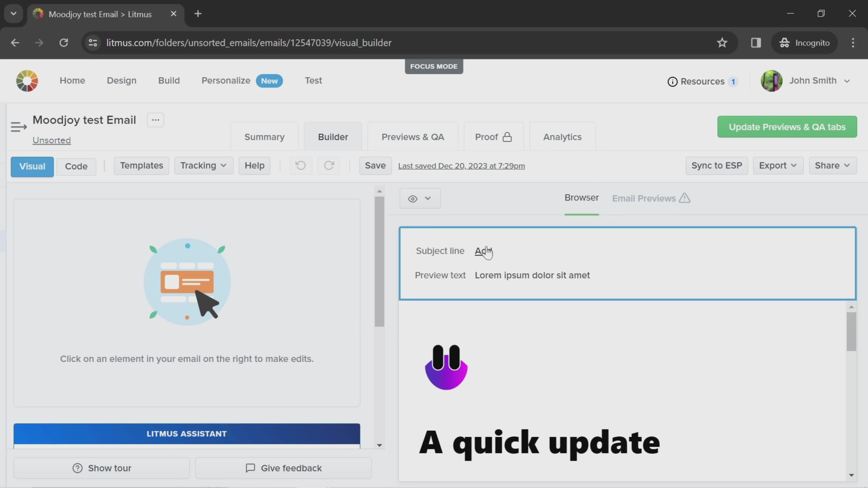This screenshot has height=488, width=868.
Task: Click the Share dropdown arrow
Action: pos(847,166)
